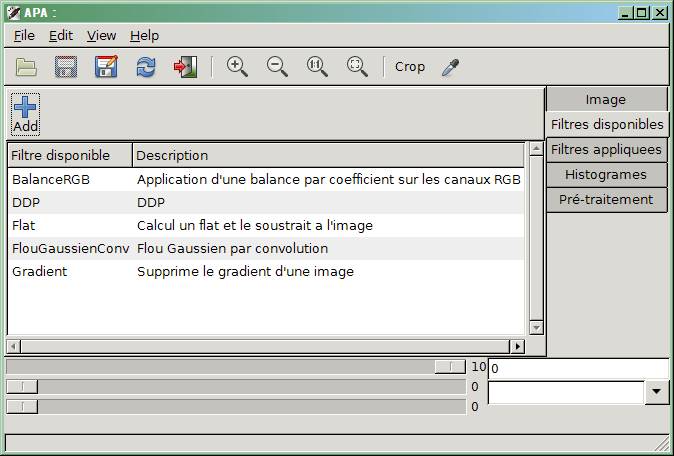Click the save floppy disk icon
This screenshot has width=674, height=456.
pyautogui.click(x=66, y=67)
